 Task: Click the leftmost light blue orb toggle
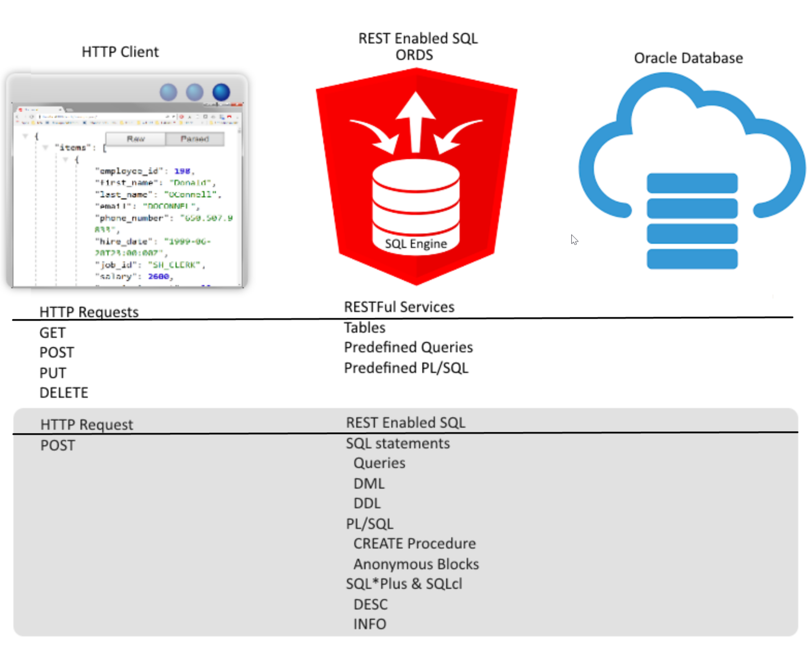(x=168, y=92)
